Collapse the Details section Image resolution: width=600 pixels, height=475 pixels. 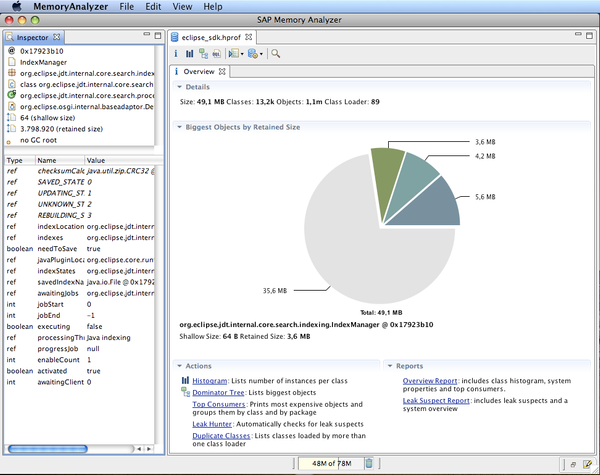coord(178,88)
